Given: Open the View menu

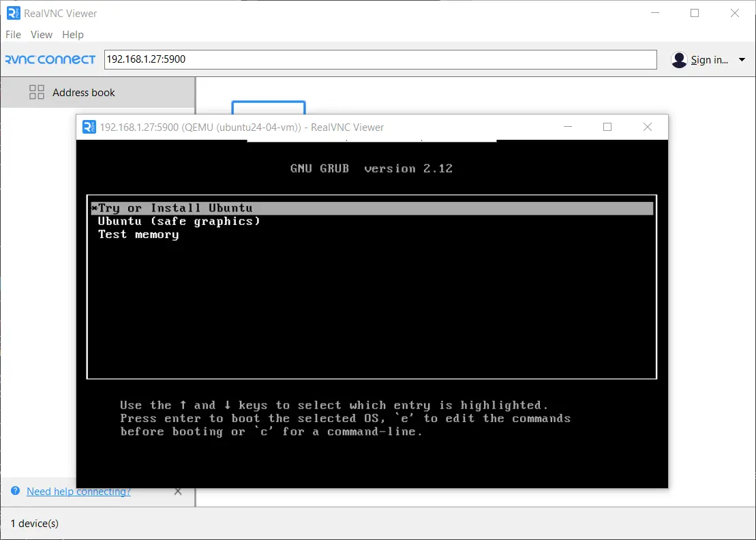Looking at the screenshot, I should pos(42,35).
